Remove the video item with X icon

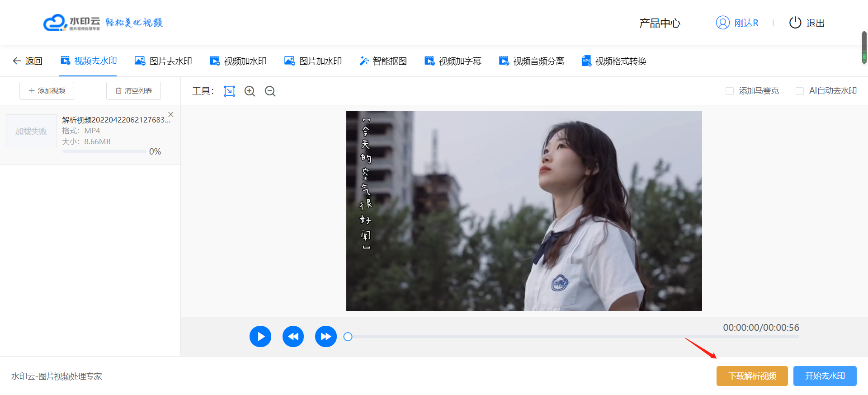click(x=171, y=114)
